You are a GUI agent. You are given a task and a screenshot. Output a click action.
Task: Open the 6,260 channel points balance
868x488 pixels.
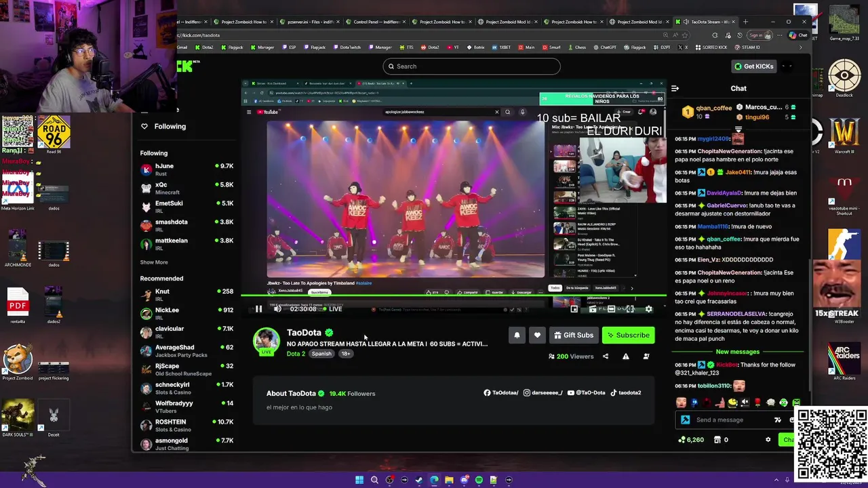691,440
